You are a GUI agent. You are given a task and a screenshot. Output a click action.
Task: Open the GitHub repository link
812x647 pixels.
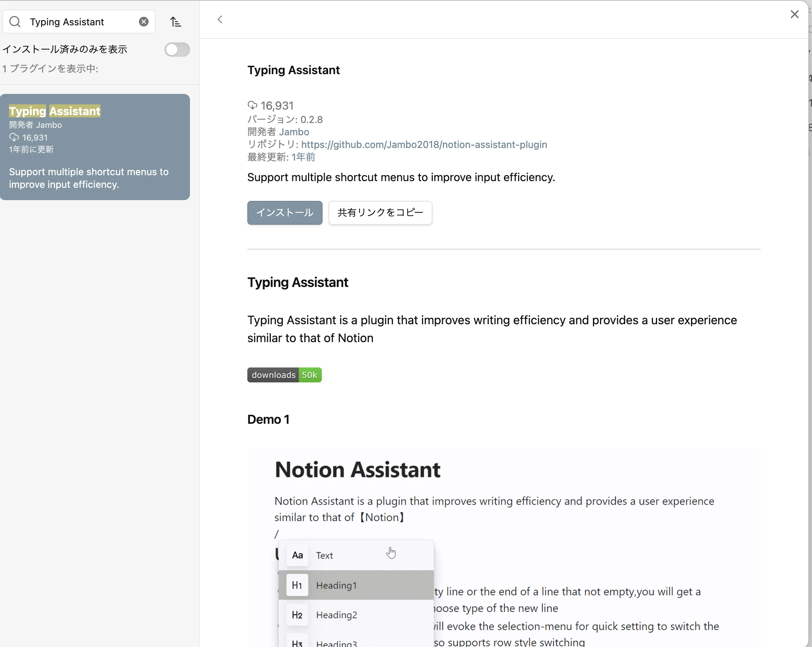pyautogui.click(x=424, y=144)
